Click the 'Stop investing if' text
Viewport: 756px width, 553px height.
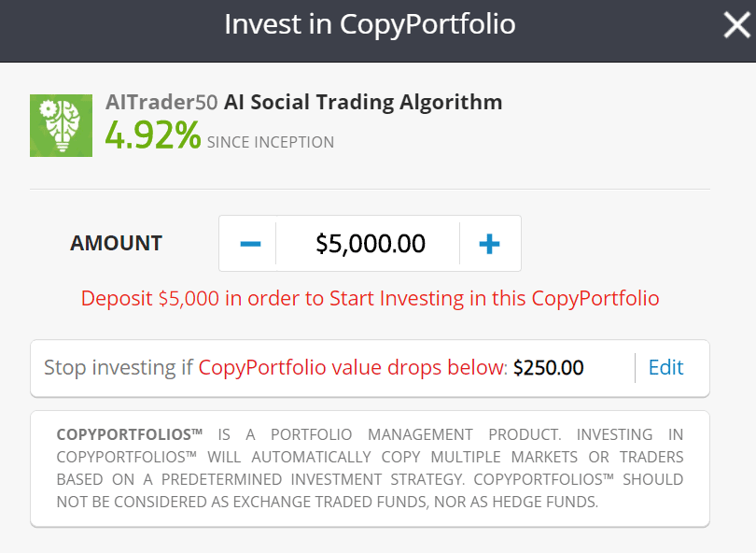coord(119,368)
